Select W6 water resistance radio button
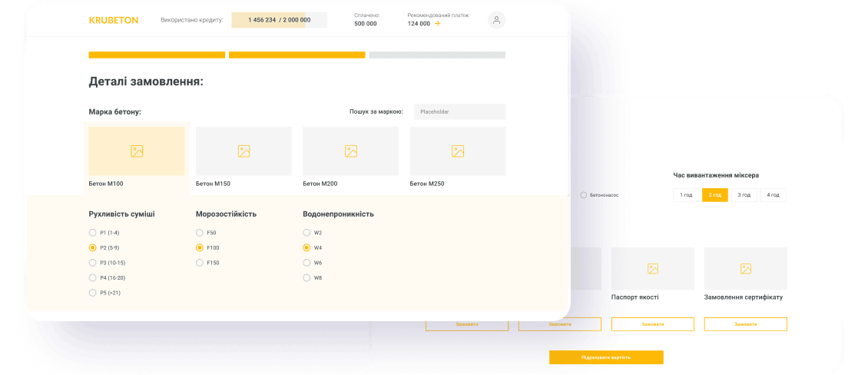868x375 pixels. 307,262
